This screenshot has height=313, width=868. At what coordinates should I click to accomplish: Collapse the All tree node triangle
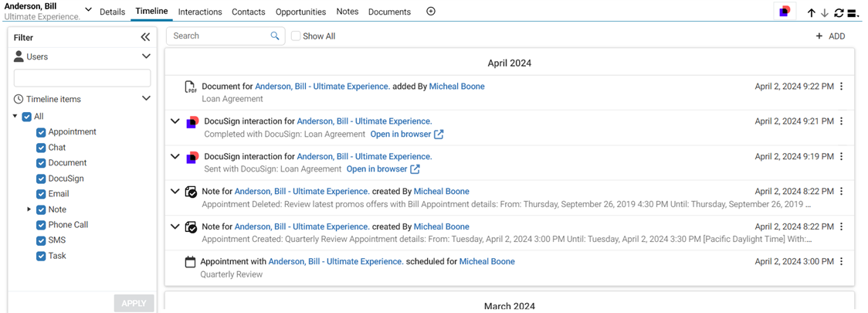(x=15, y=117)
